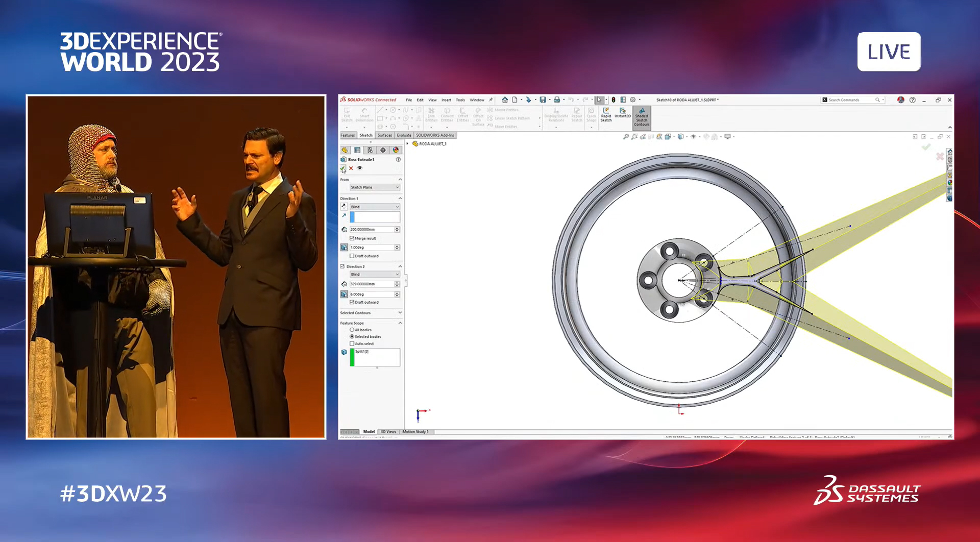
Task: Click the Rebuild traffic light icon
Action: [x=614, y=100]
